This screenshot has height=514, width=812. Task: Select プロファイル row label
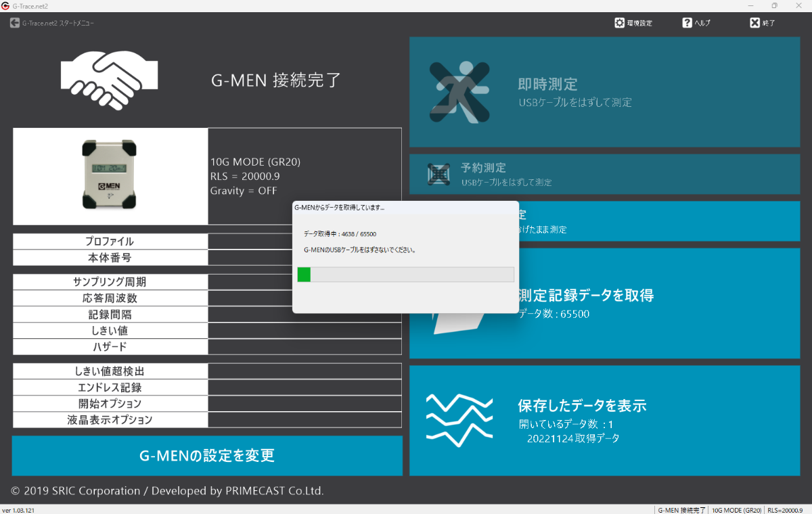[110, 241]
